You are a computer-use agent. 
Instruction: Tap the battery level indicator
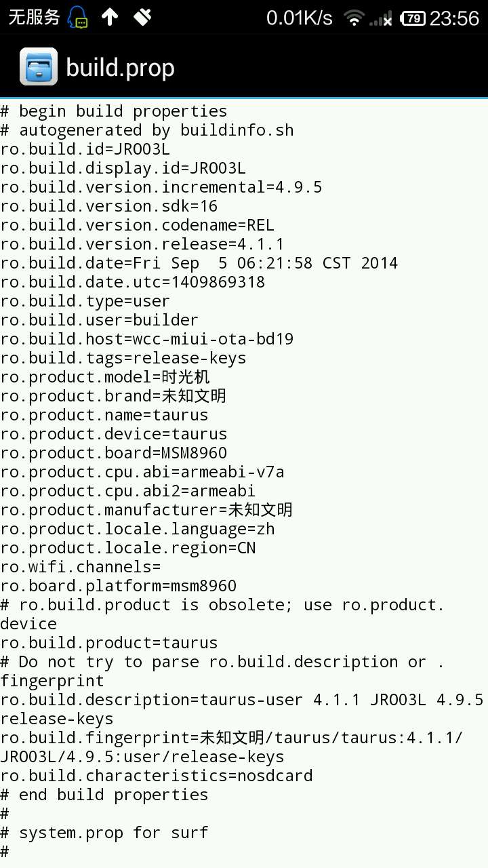412,18
